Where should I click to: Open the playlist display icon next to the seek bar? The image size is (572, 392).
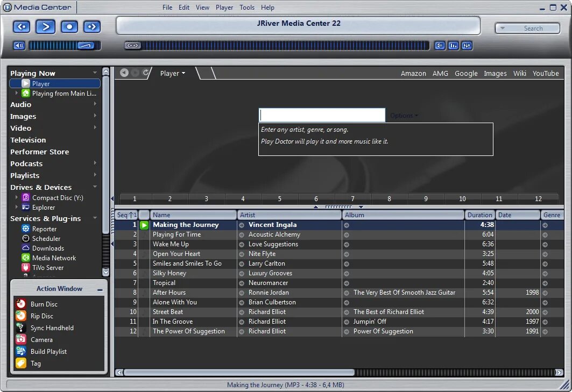[440, 46]
